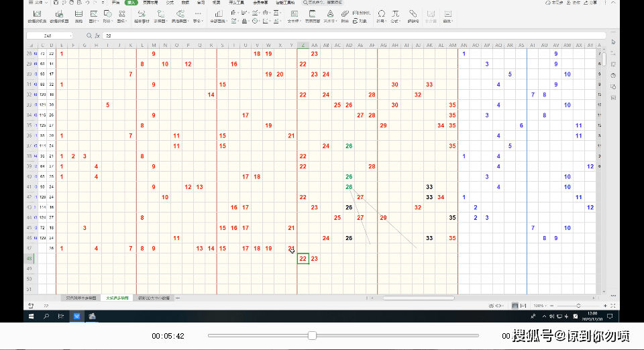The width and height of the screenshot is (644, 350).
Task: Add a new sheet with plus button
Action: pyautogui.click(x=178, y=298)
